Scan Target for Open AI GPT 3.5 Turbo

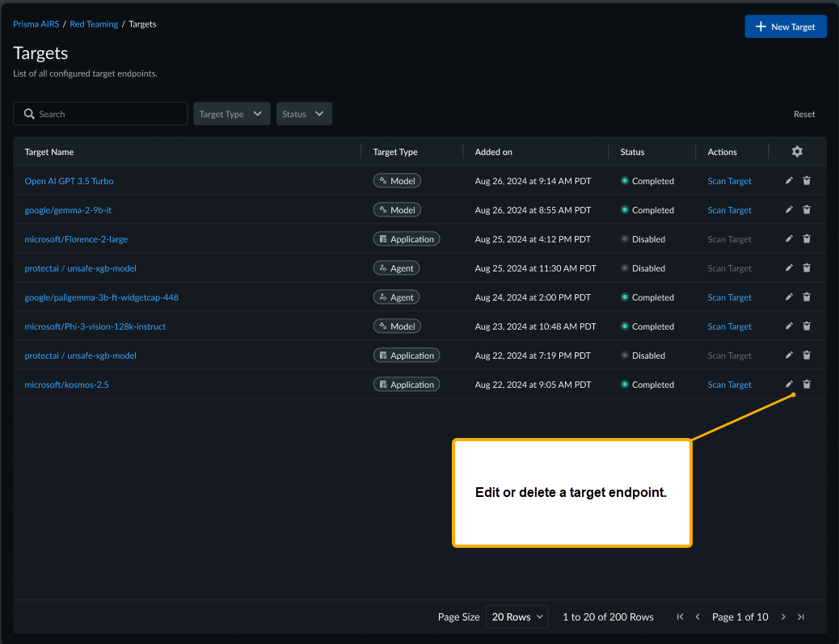click(729, 181)
